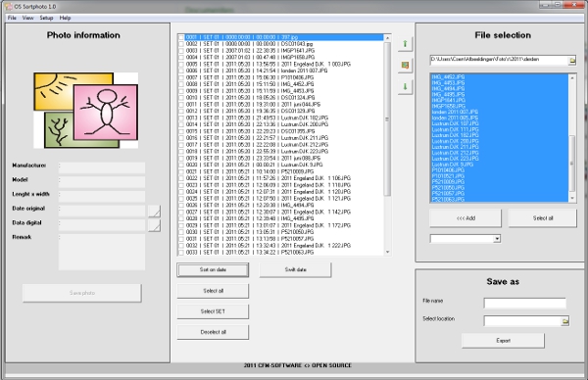
Task: Click the photo icon between the arrows
Action: (x=405, y=66)
